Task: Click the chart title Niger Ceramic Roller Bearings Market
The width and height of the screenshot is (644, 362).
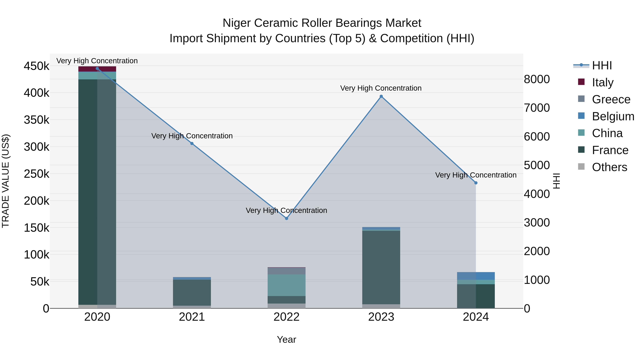Action: [322, 23]
